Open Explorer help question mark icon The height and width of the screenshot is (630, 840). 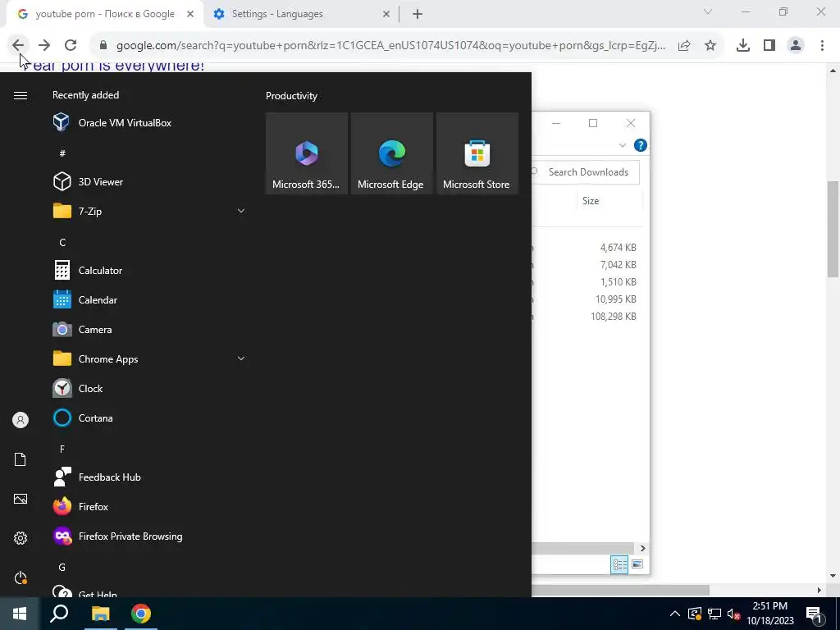coord(640,145)
